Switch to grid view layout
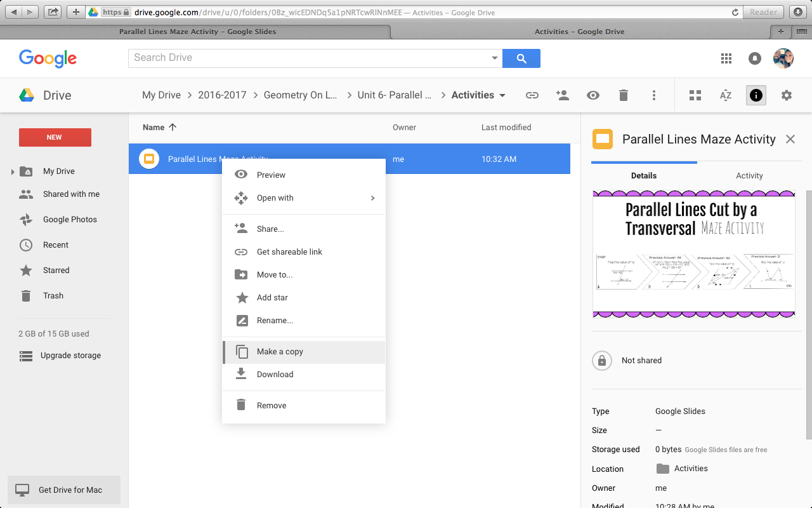Image resolution: width=812 pixels, height=508 pixels. click(695, 95)
